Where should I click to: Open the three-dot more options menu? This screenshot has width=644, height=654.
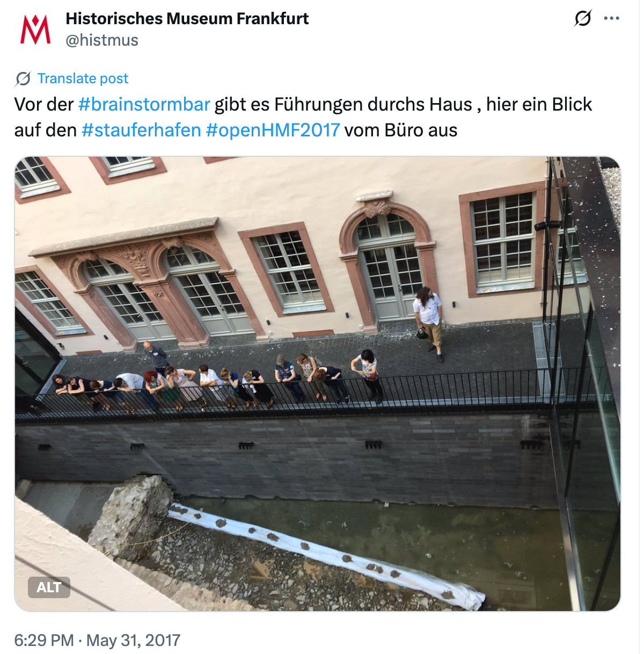(611, 18)
